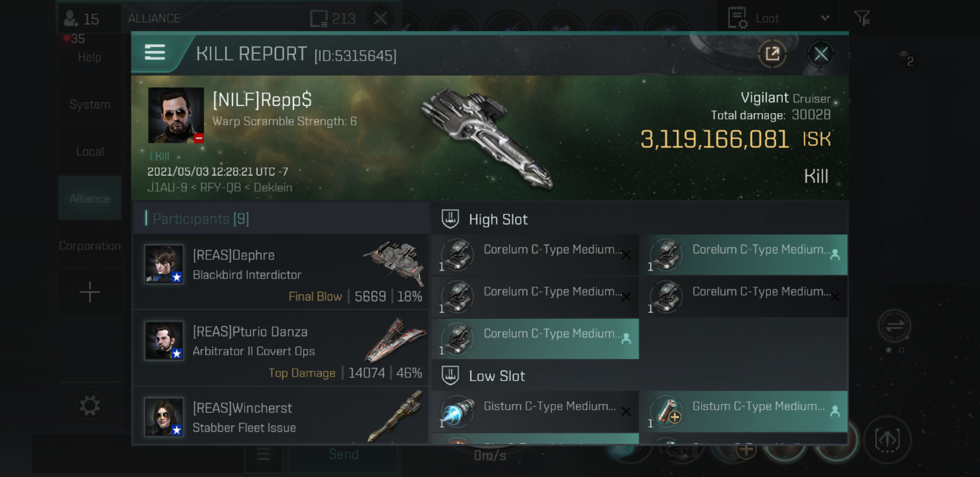Image resolution: width=980 pixels, height=477 pixels.
Task: Close the Alliance chat panel
Action: (x=380, y=18)
